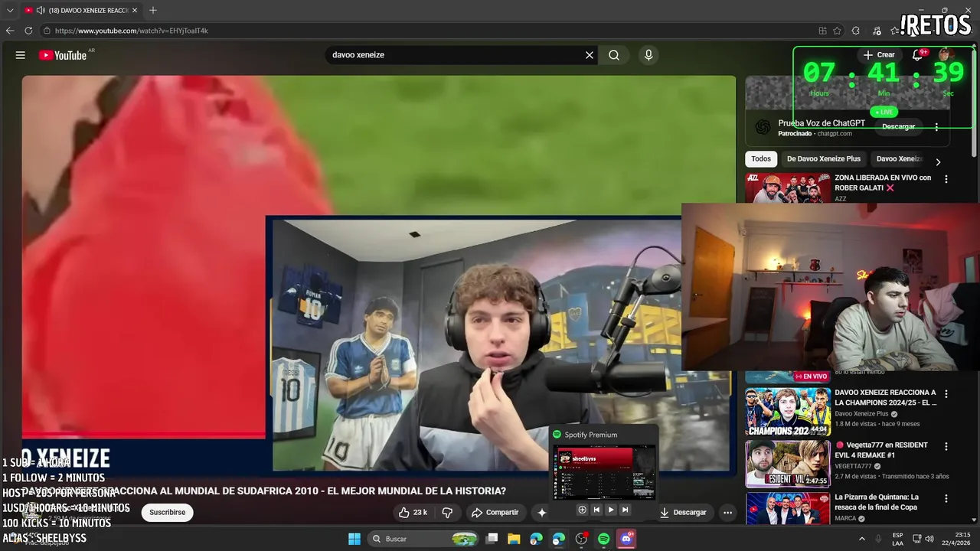Dislike the video with thumbs down
The width and height of the screenshot is (980, 551).
point(447,512)
